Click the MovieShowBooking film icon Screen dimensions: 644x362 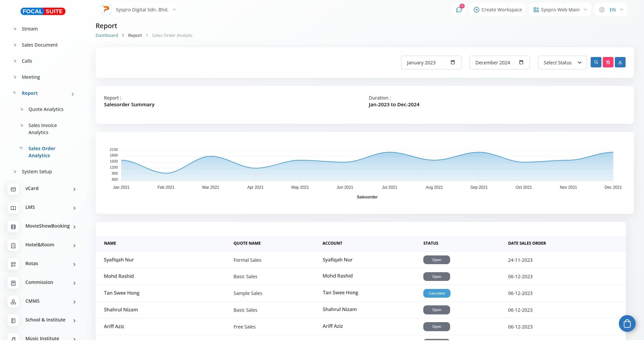pos(13,227)
